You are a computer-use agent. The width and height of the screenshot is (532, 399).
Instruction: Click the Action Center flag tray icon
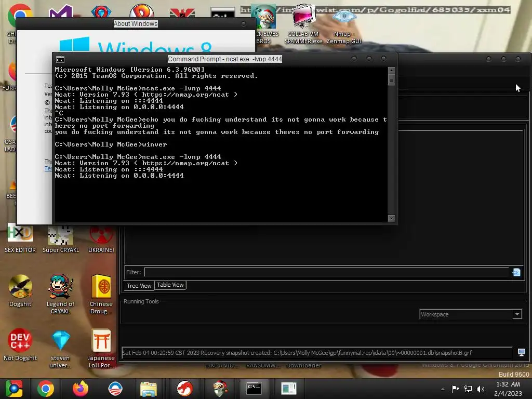point(455,389)
